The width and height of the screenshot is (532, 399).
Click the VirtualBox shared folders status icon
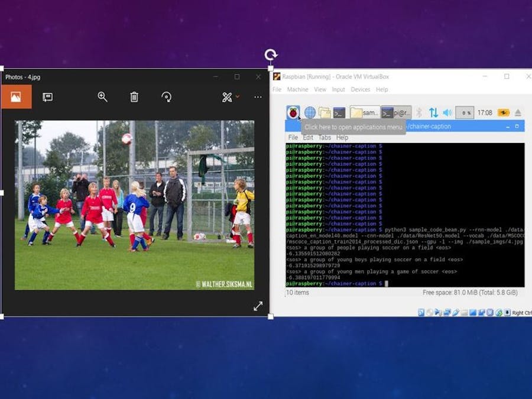[465, 313]
